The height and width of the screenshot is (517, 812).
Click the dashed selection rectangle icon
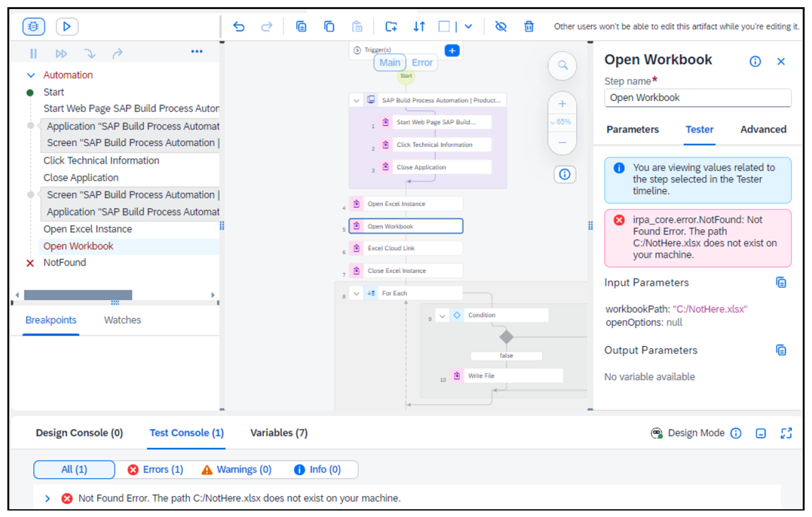[444, 27]
